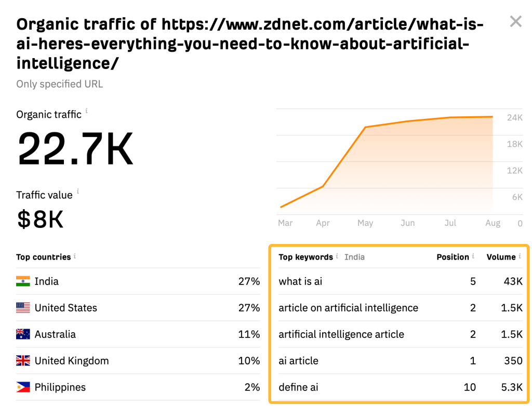Screen dimensions: 532x406
Task: Select the Philippines flag icon
Action: (22, 387)
